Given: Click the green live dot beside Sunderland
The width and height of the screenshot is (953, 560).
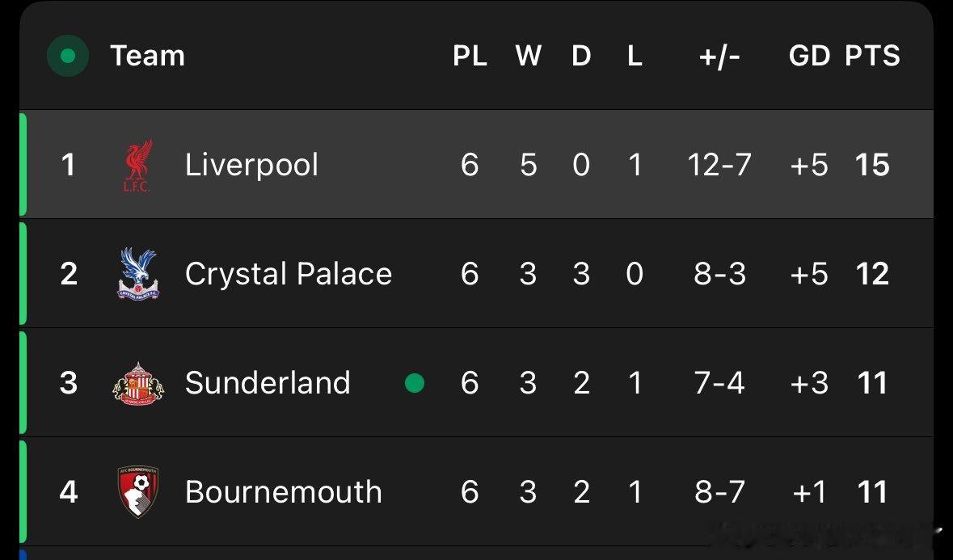Looking at the screenshot, I should point(415,383).
